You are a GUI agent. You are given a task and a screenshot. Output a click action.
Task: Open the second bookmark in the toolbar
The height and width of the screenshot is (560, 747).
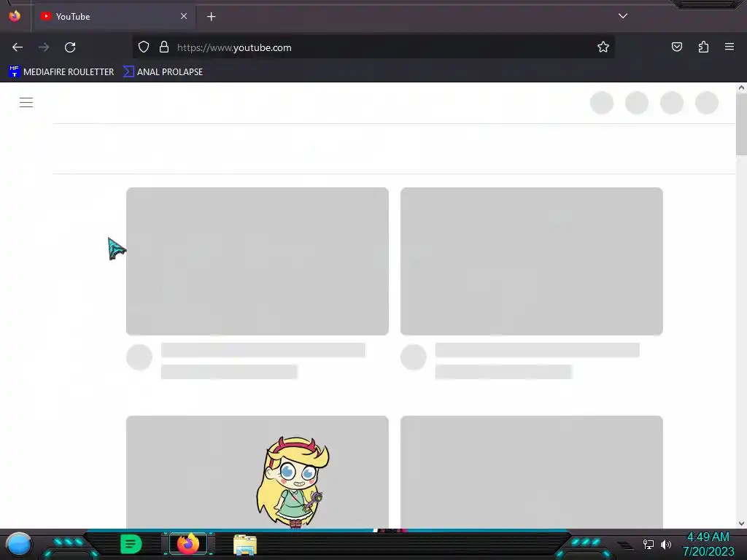coord(163,72)
